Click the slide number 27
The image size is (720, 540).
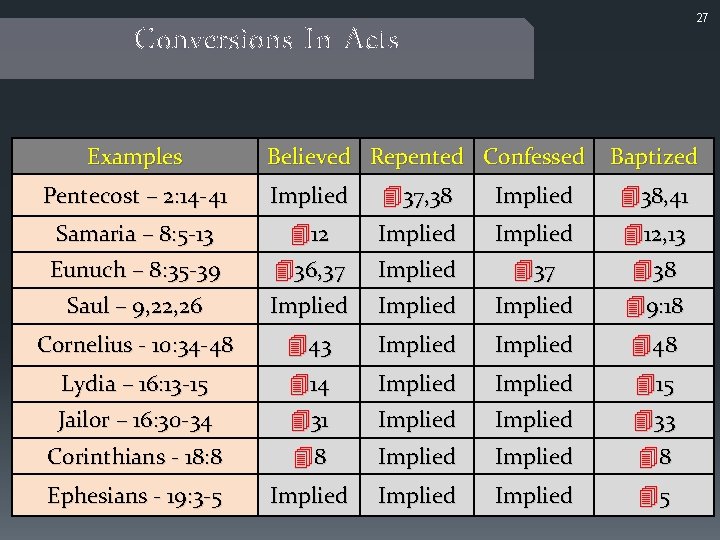700,18
